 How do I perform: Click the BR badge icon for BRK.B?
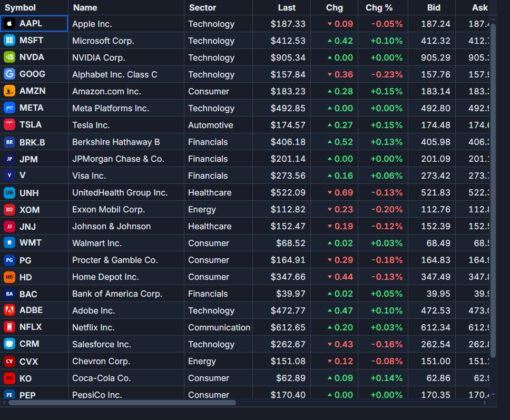coord(9,142)
